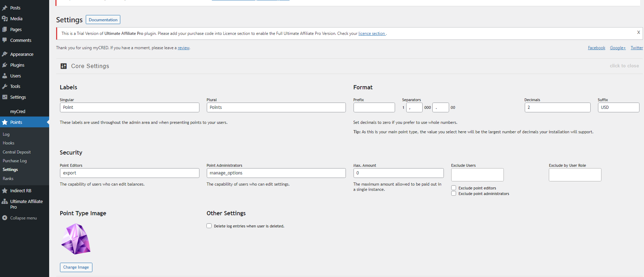Click the Ultimate Affiliate Pro network icon
644x277 pixels.
pos(5,201)
